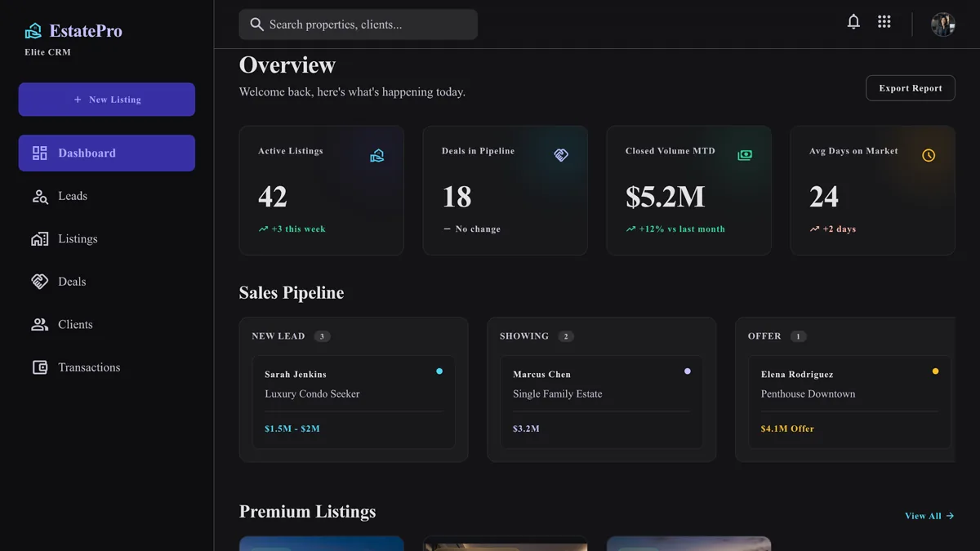Click the Deals handshake icon in sidebar
This screenshot has width=980, height=551.
[x=39, y=282]
